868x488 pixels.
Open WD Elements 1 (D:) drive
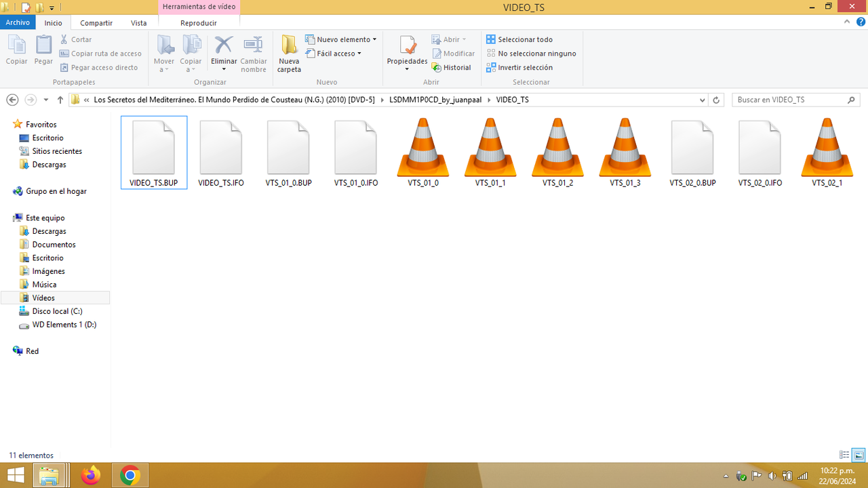click(64, 325)
